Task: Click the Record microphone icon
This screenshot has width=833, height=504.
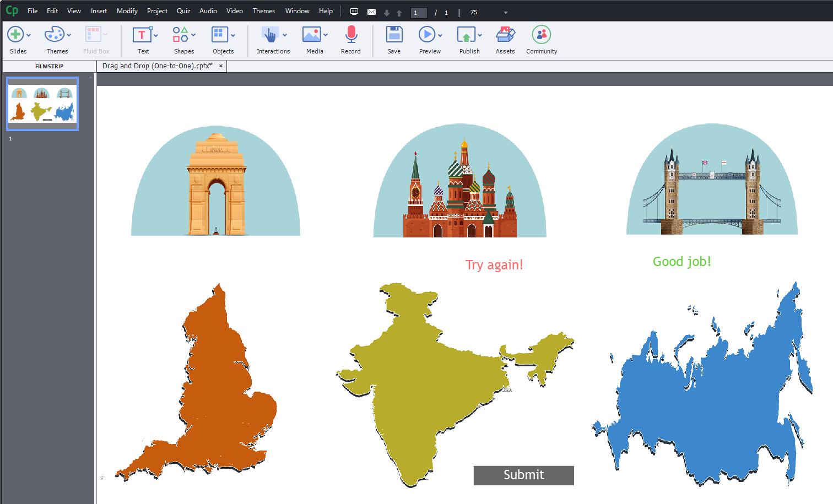Action: coord(351,35)
